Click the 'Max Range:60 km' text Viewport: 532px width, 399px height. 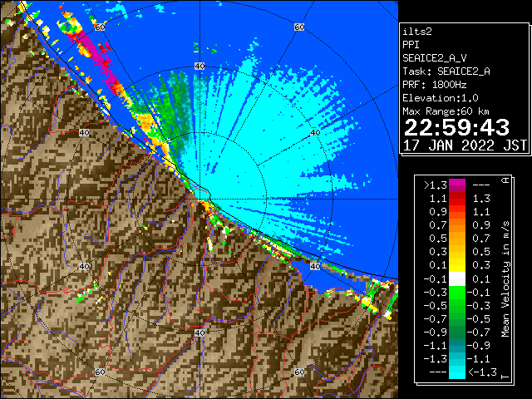(446, 111)
